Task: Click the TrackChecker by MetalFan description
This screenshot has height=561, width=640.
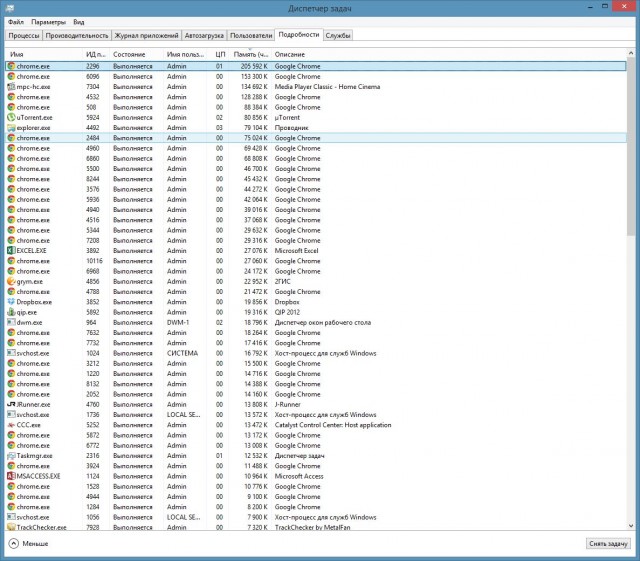Action: (312, 527)
